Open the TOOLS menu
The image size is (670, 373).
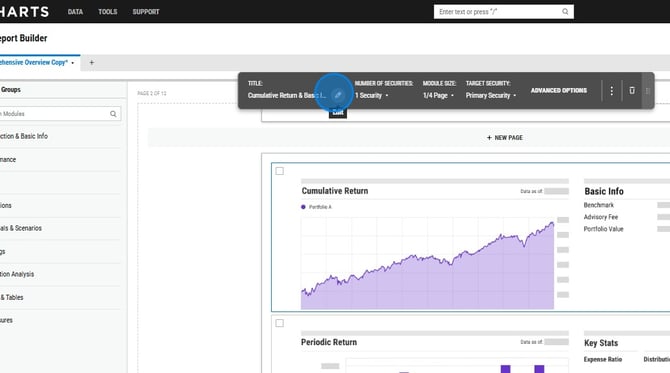coord(108,12)
